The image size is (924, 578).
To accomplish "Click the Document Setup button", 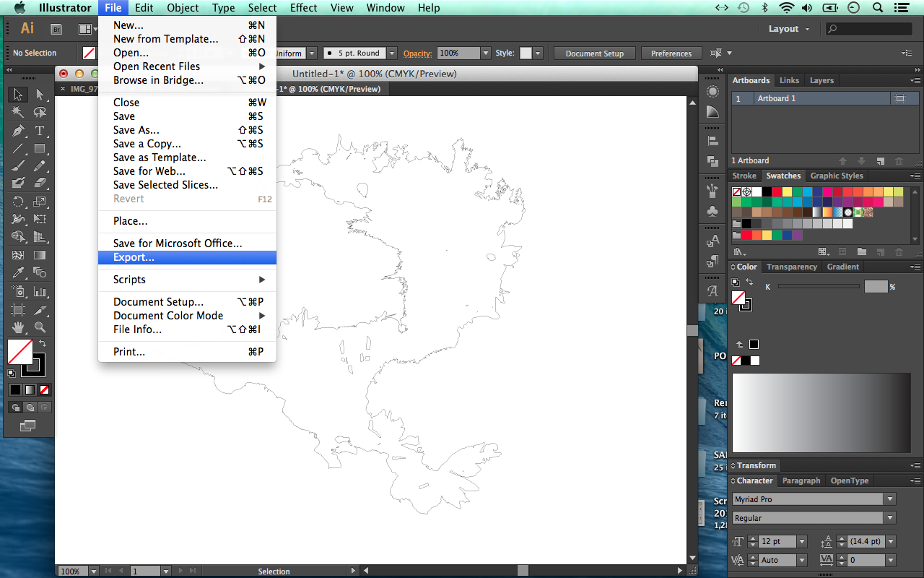I will 594,53.
